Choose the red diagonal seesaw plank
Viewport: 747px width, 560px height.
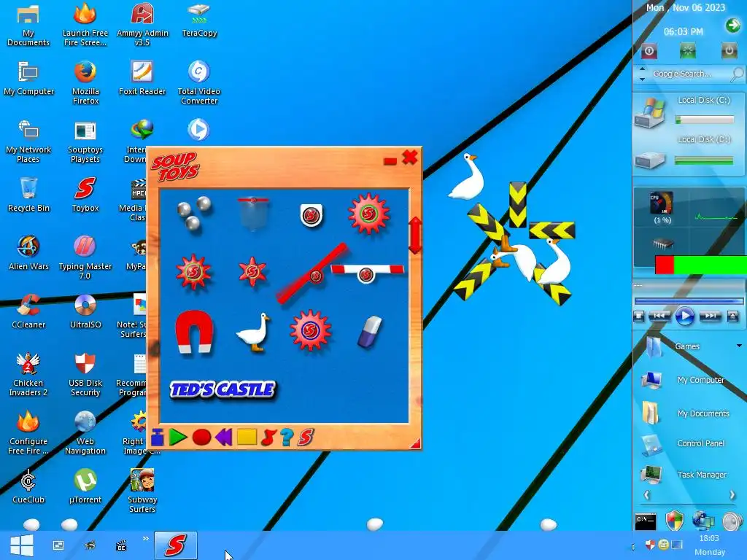pyautogui.click(x=312, y=273)
